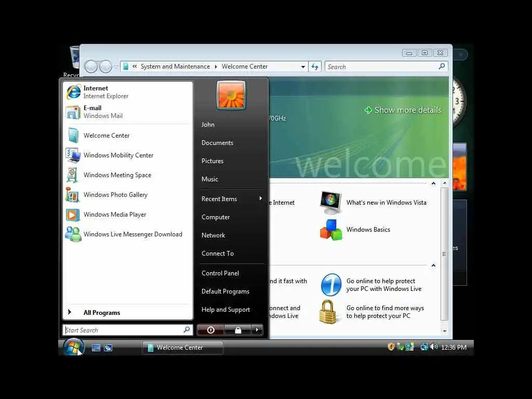Click breadcrumb double-chevron overflow
This screenshot has width=532, height=399.
[x=135, y=66]
